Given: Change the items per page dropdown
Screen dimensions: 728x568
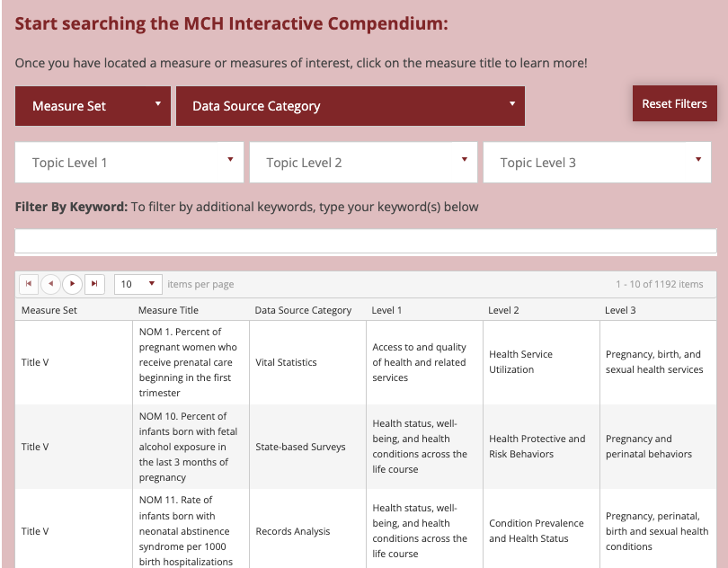Looking at the screenshot, I should (x=138, y=284).
